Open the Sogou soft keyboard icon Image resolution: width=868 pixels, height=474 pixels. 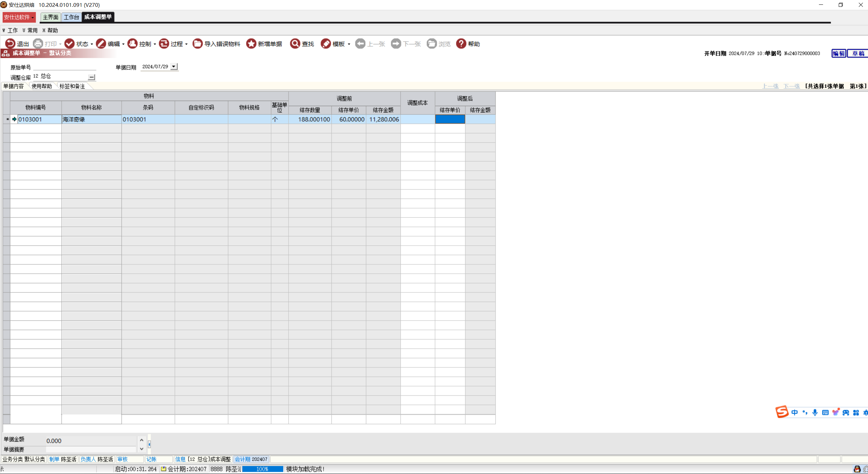coord(825,413)
